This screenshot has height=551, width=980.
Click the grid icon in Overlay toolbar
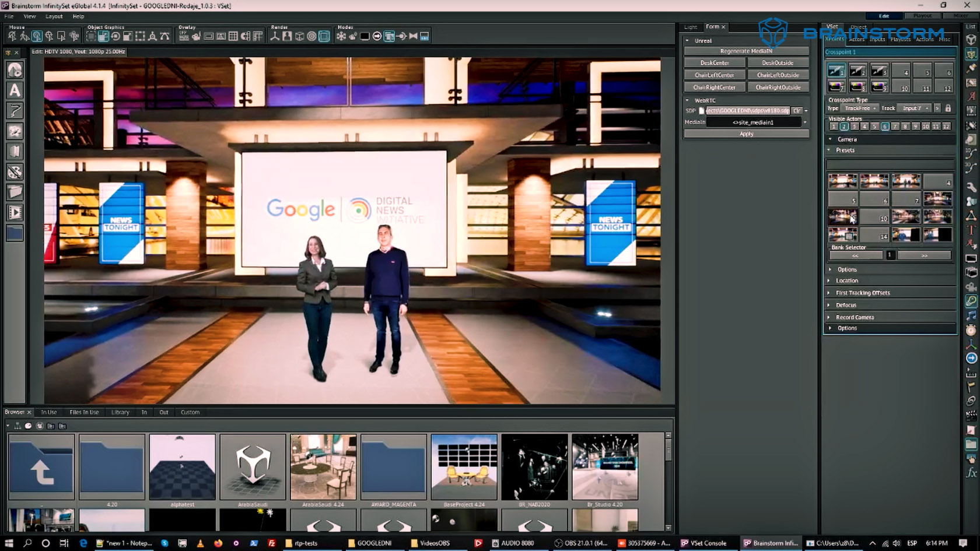(233, 36)
